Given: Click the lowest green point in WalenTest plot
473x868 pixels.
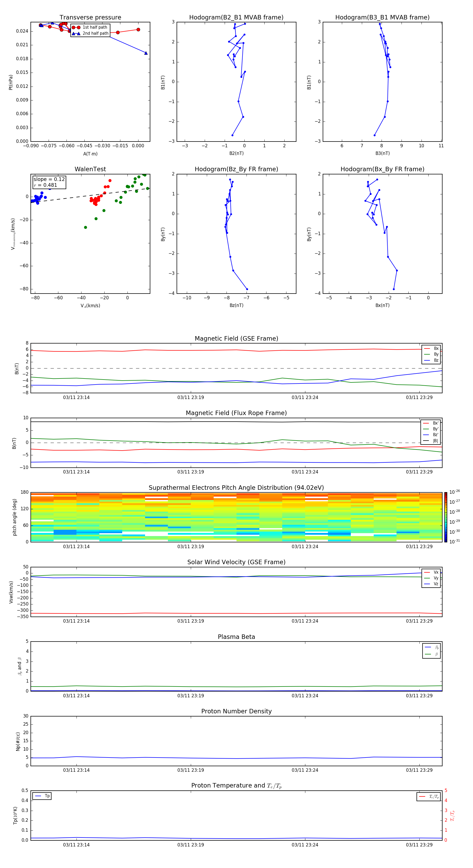Looking at the screenshot, I should (85, 228).
